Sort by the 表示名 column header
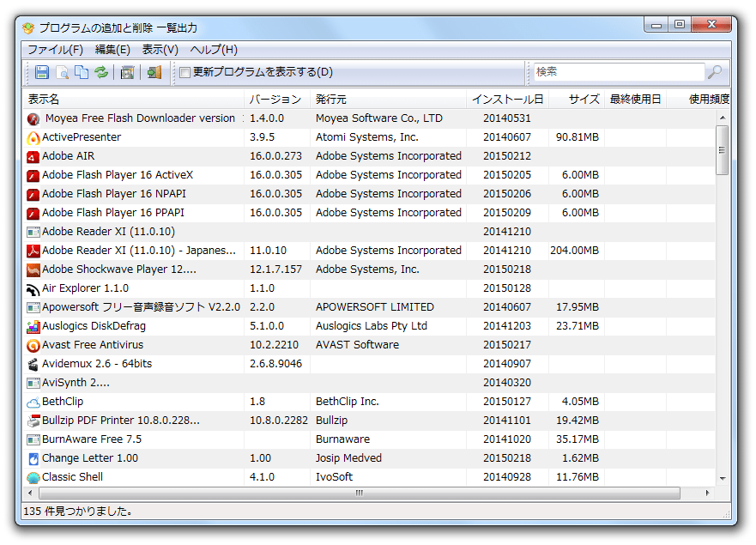This screenshot has height=545, width=756. pos(134,100)
